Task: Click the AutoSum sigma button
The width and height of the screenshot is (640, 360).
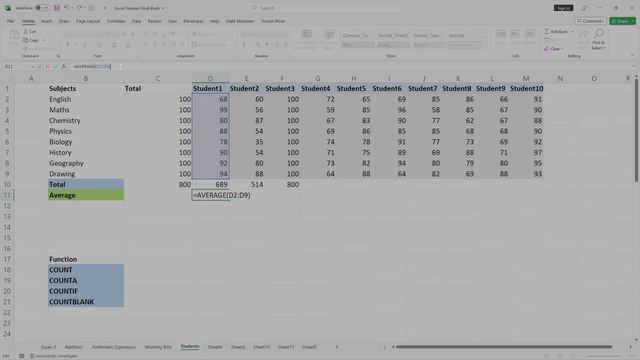Action: (x=556, y=31)
